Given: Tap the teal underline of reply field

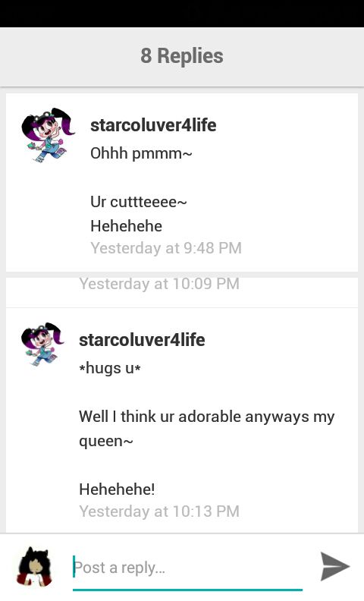Looking at the screenshot, I should click(x=187, y=590).
